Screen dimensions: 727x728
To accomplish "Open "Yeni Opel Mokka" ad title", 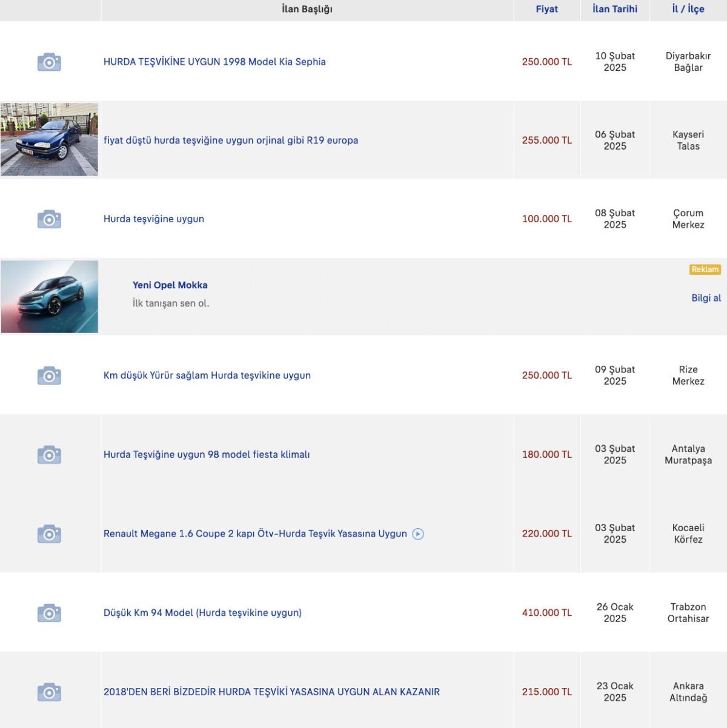I will click(x=170, y=285).
